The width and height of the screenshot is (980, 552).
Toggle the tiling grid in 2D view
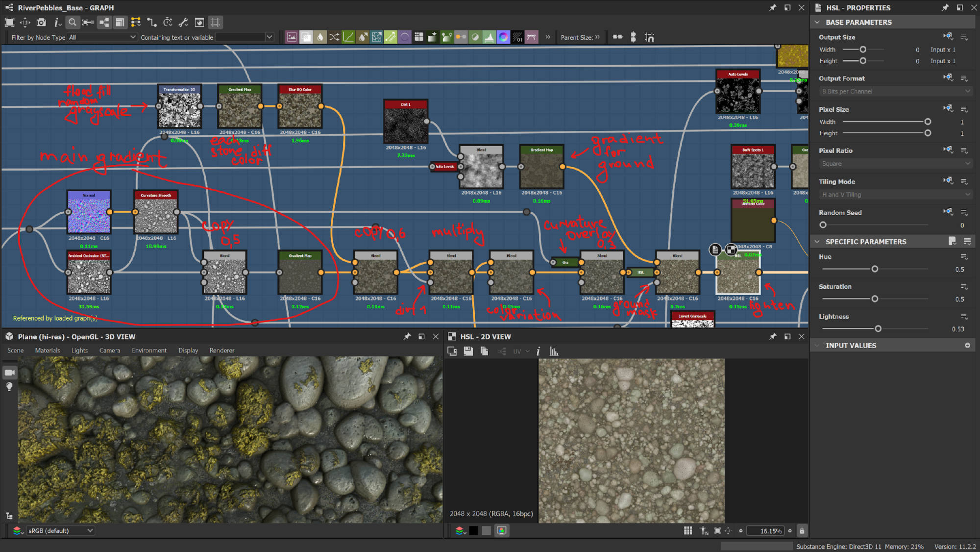(688, 530)
